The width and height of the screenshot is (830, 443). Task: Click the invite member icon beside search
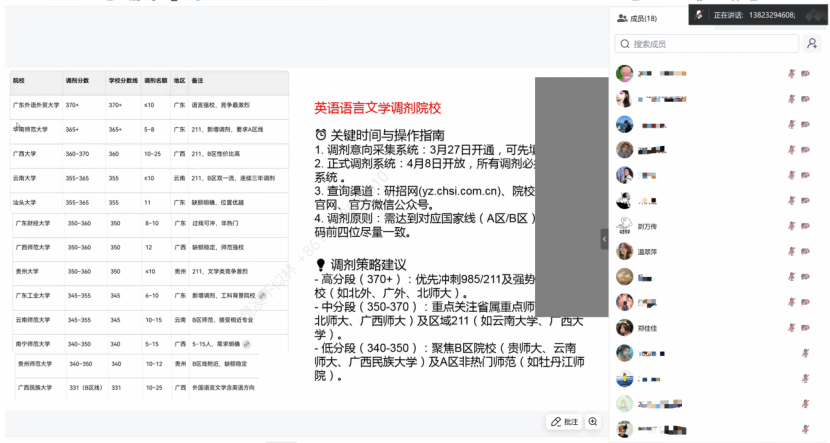pyautogui.click(x=812, y=44)
